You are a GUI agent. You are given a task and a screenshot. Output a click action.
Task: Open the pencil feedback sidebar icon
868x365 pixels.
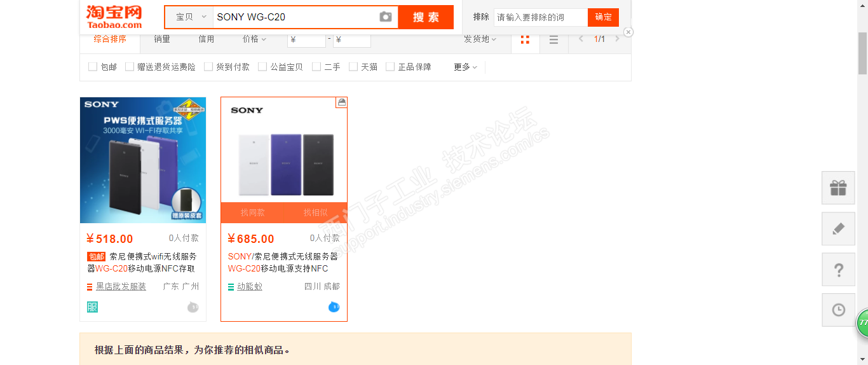tap(838, 228)
